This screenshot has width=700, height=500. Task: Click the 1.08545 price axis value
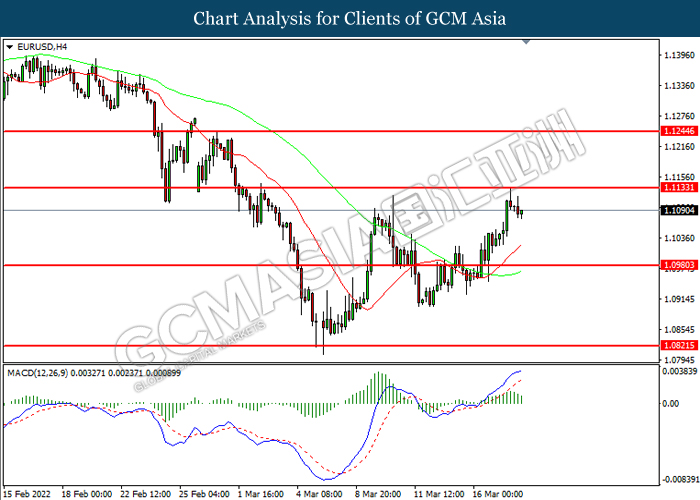pyautogui.click(x=679, y=329)
